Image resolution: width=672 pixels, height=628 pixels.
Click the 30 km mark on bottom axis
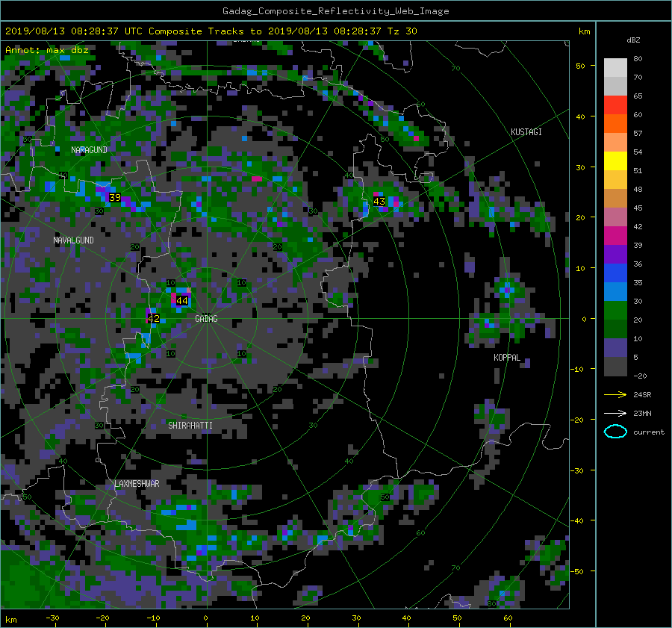pos(356,618)
